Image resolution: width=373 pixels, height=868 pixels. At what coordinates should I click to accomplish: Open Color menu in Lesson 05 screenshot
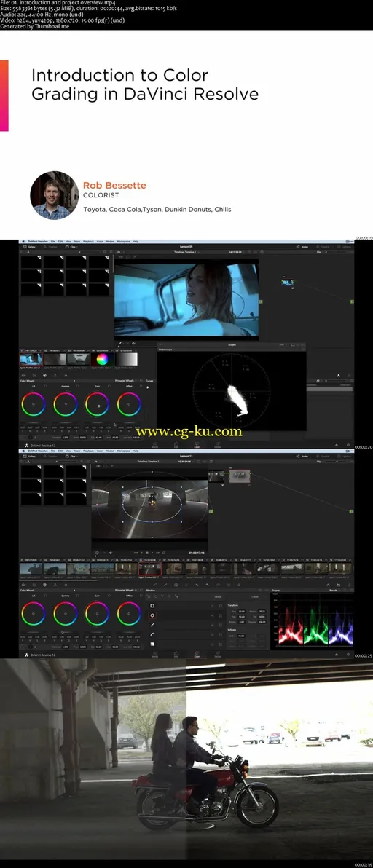pyautogui.click(x=100, y=241)
